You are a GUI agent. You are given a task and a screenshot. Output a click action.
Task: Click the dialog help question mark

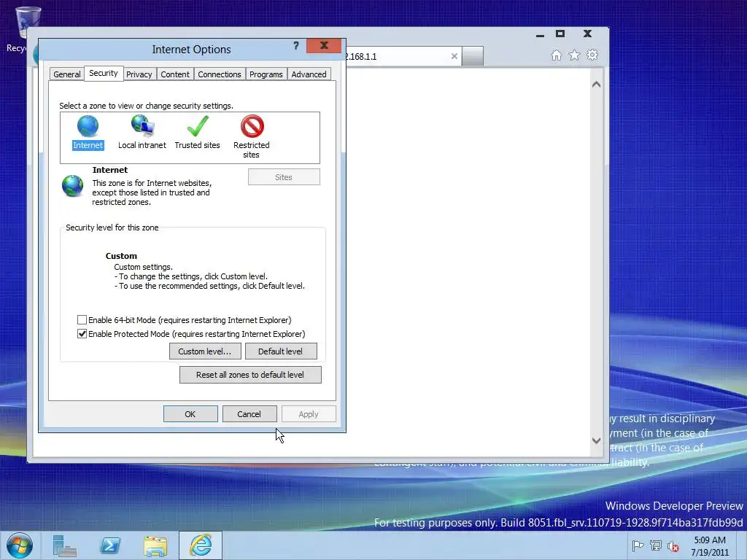coord(296,46)
